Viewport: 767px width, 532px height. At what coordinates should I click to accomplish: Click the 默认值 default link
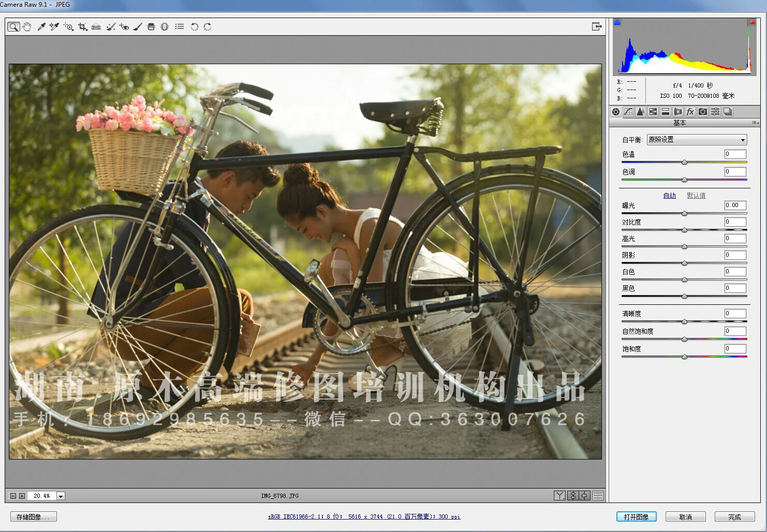coord(696,196)
